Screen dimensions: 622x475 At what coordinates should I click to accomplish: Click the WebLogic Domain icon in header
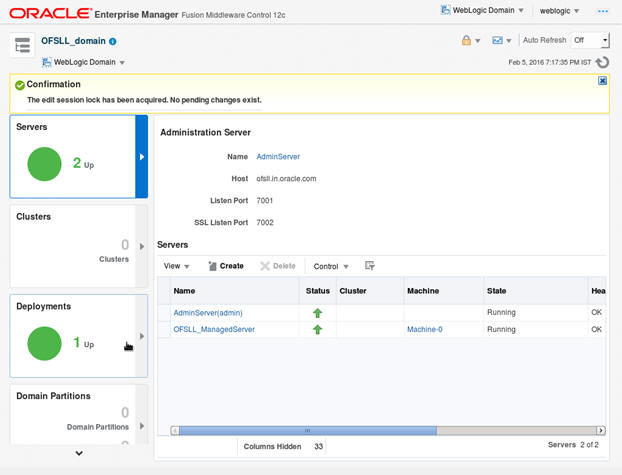click(x=445, y=10)
